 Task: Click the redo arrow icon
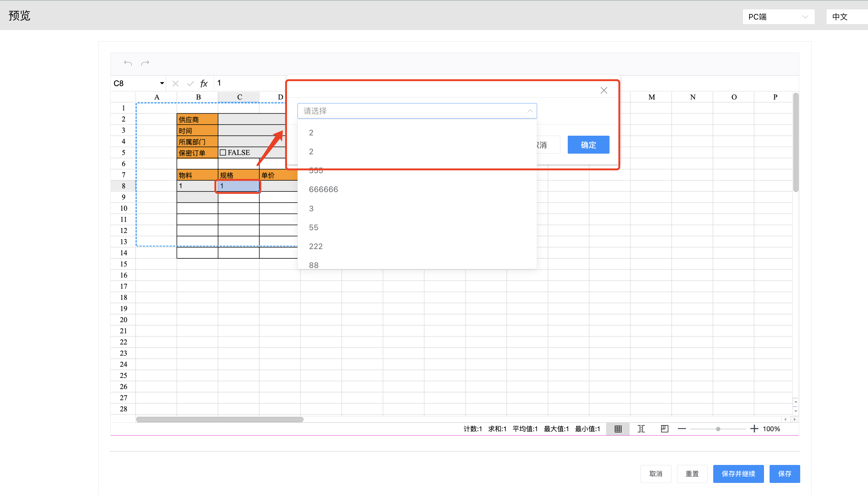145,63
